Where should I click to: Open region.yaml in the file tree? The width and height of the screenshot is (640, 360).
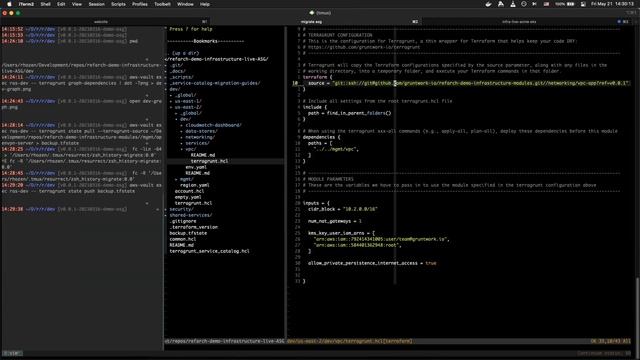[x=195, y=185]
